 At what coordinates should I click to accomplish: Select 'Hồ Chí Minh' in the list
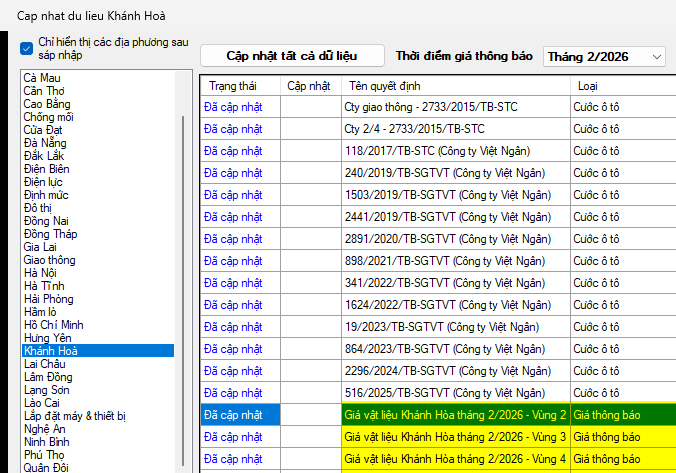(54, 325)
